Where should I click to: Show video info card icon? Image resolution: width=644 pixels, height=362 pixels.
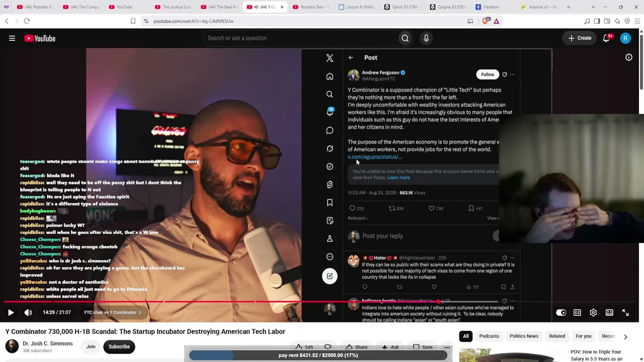click(629, 57)
